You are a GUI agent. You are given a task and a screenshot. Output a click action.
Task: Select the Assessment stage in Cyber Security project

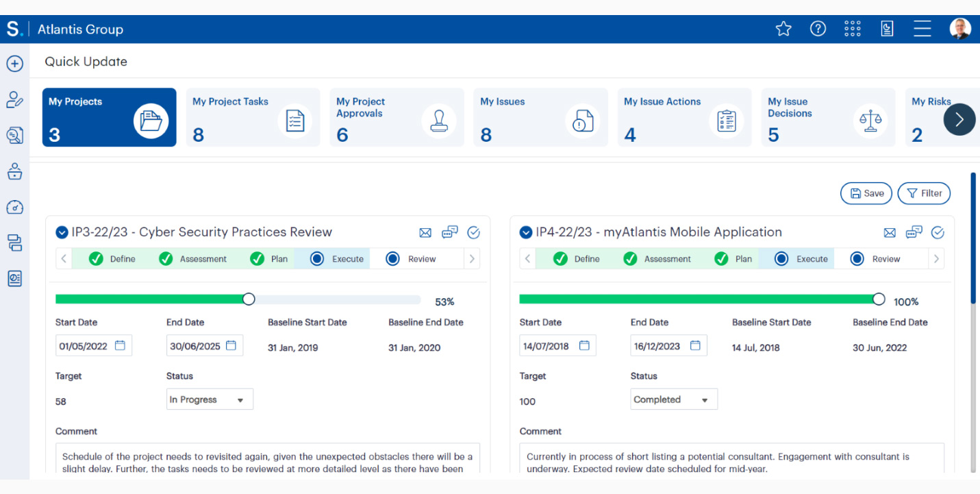click(192, 259)
